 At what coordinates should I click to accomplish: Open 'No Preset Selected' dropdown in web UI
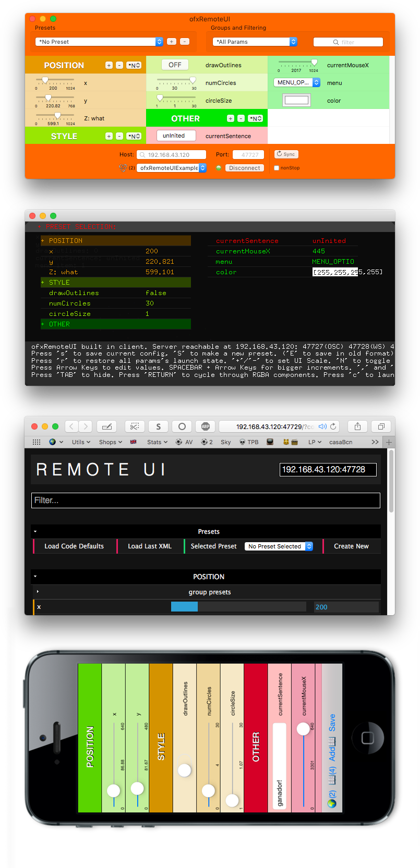click(x=279, y=546)
